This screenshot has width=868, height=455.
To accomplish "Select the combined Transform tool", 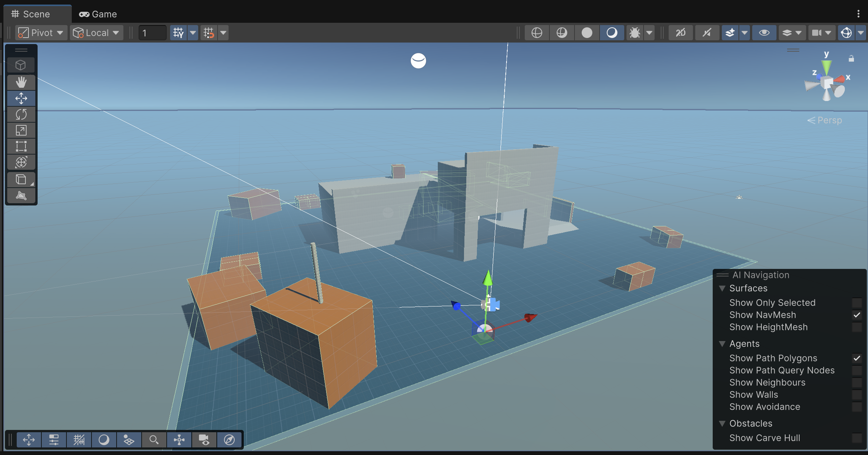I will tap(21, 162).
